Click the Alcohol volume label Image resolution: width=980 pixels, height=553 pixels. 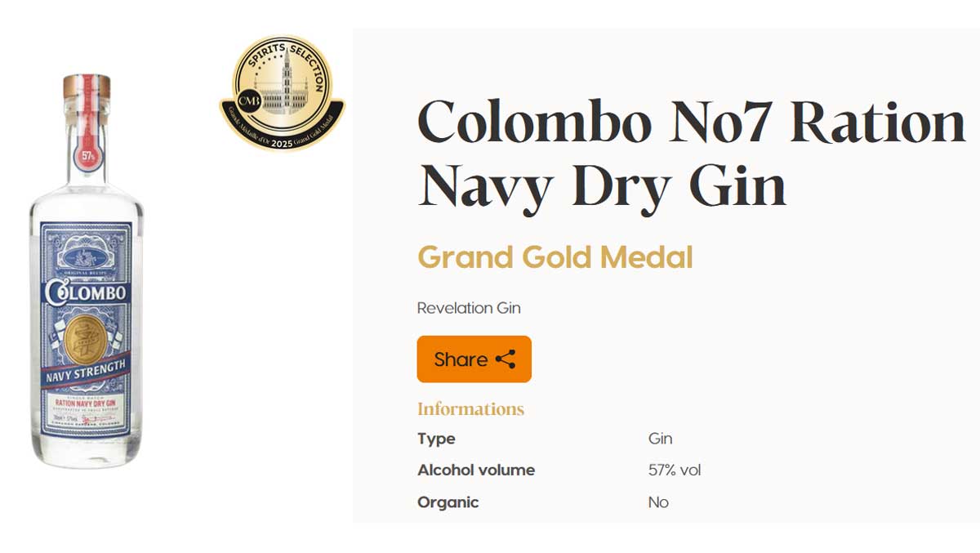(476, 470)
